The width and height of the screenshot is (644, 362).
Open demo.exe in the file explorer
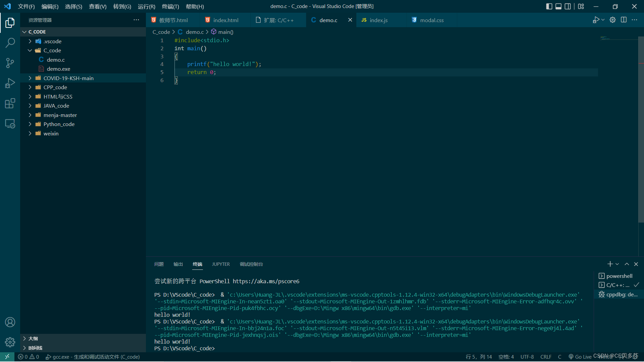(x=58, y=69)
